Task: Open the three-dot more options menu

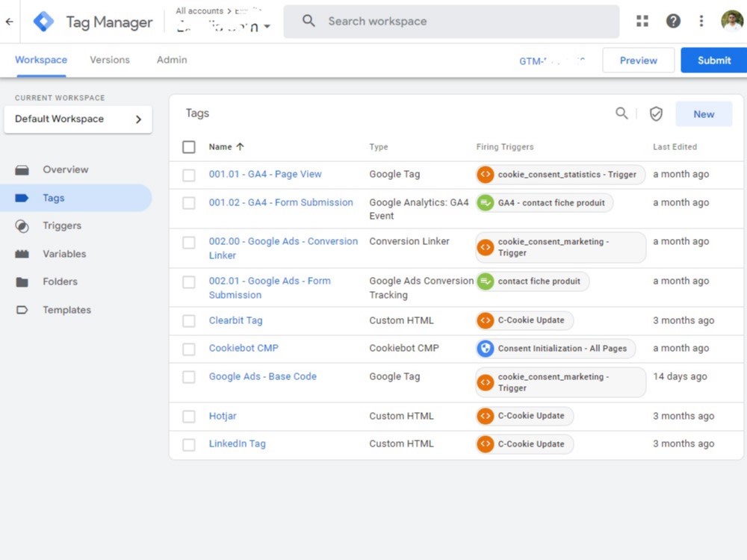Action: point(701,21)
